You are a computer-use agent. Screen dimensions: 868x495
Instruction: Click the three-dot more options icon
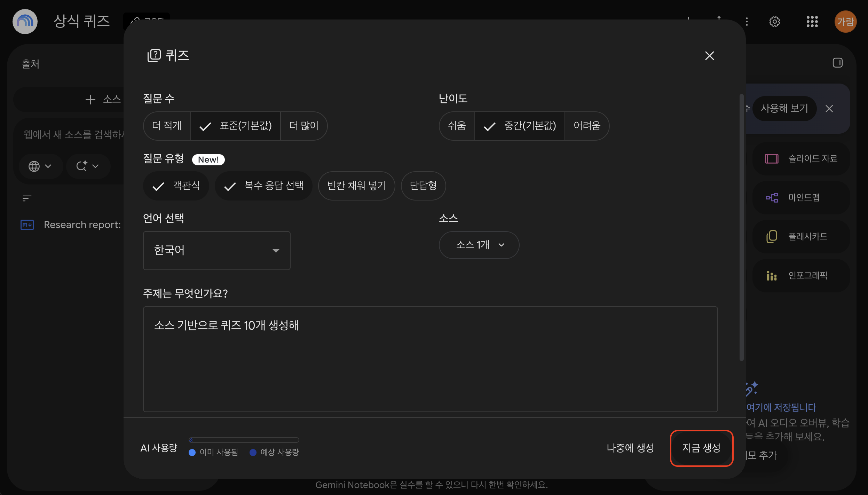(747, 22)
